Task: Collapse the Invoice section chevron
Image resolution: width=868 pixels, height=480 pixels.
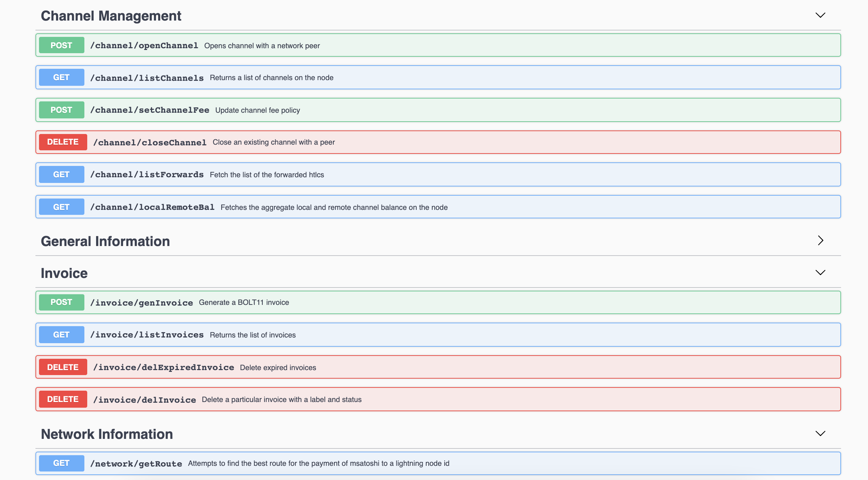Action: tap(820, 273)
